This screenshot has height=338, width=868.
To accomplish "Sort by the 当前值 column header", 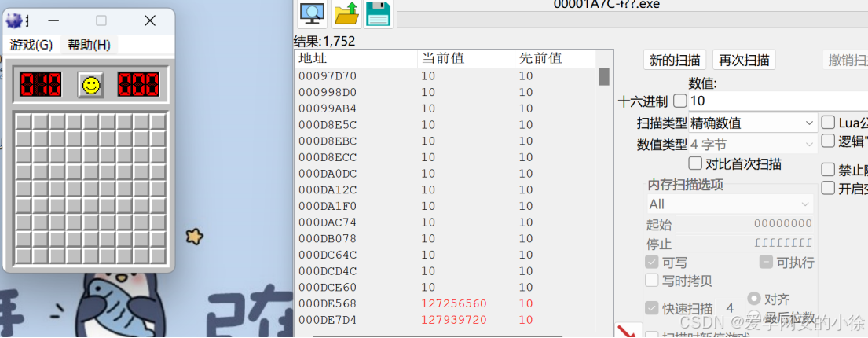I will pos(466,59).
